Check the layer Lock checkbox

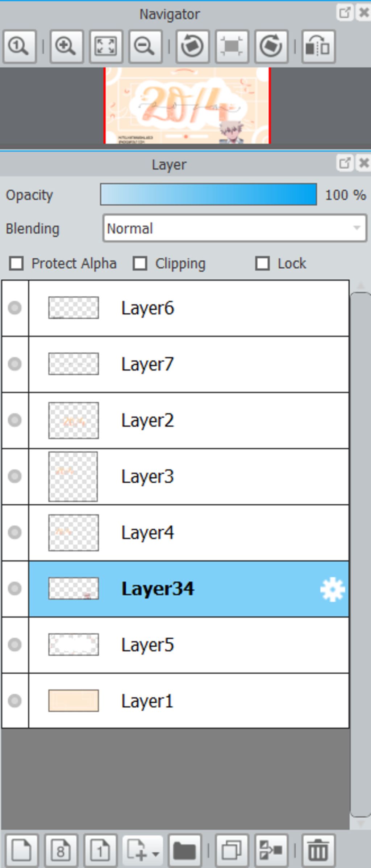[263, 263]
